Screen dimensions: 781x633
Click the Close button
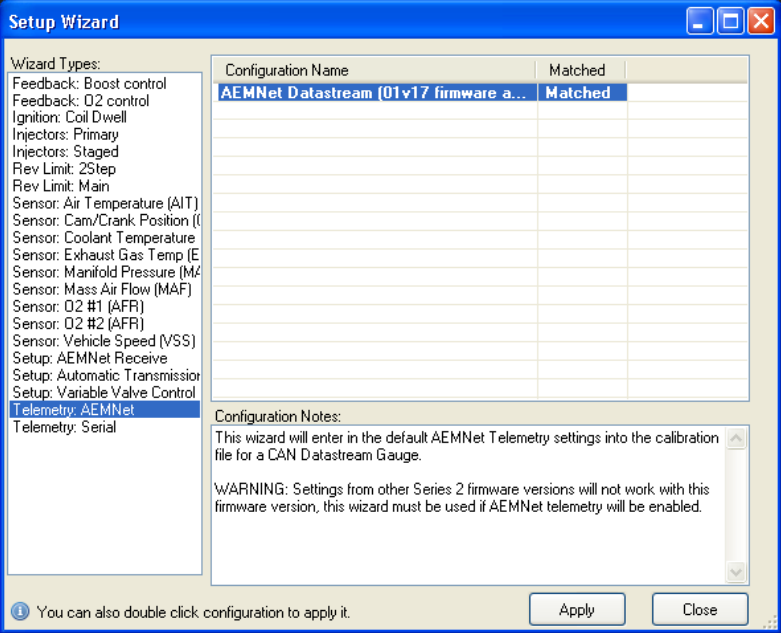pyautogui.click(x=699, y=609)
